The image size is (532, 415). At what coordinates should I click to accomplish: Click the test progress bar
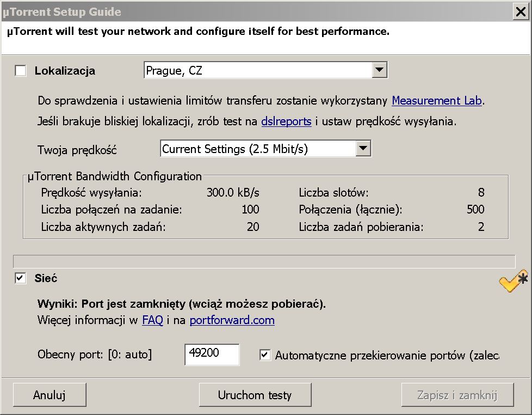tap(264, 261)
